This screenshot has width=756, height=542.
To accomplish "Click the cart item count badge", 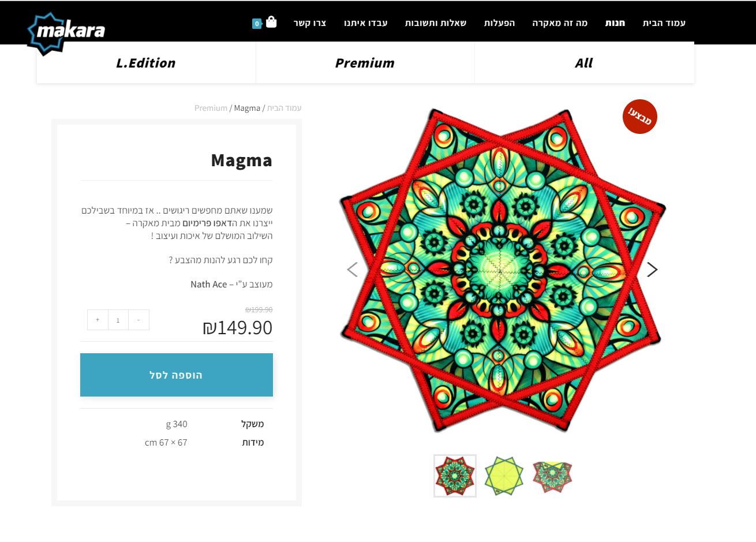I will [257, 24].
